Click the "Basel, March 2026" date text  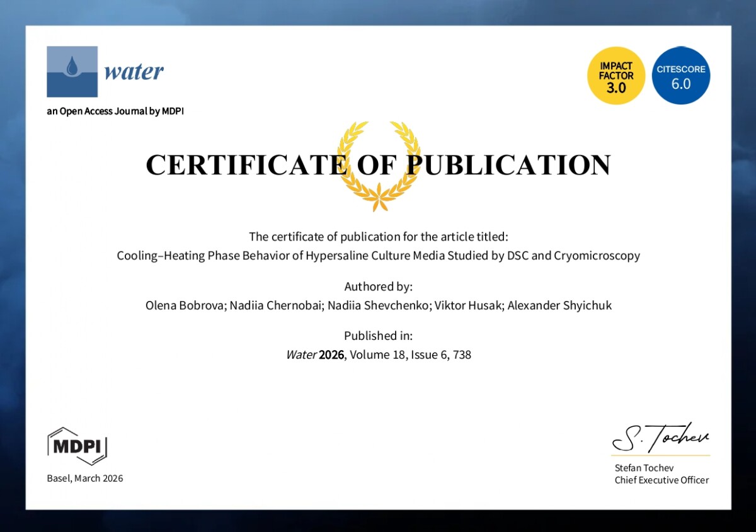(x=85, y=478)
